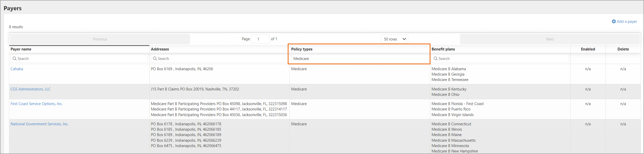Open National Government Services, Inc. link
This screenshot has width=644, height=154.
point(40,124)
